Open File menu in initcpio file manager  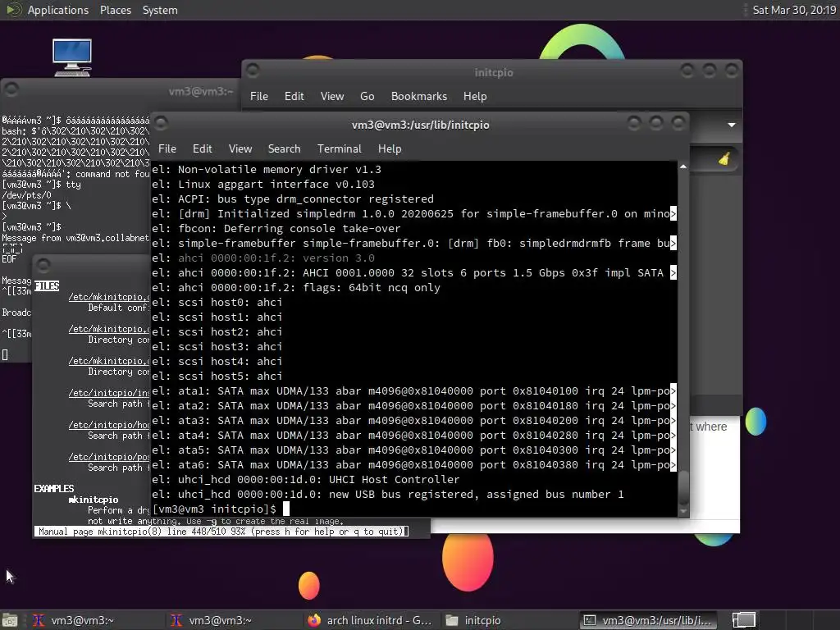258,97
